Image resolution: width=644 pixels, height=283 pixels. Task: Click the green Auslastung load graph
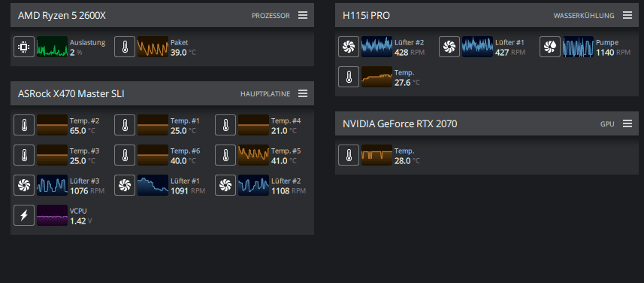click(x=52, y=47)
